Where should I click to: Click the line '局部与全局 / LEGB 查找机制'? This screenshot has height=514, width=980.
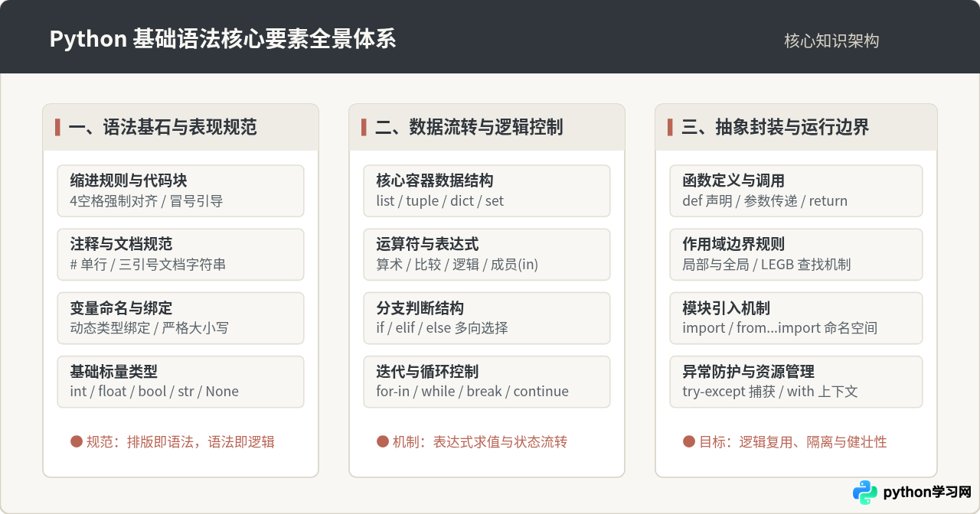766,265
